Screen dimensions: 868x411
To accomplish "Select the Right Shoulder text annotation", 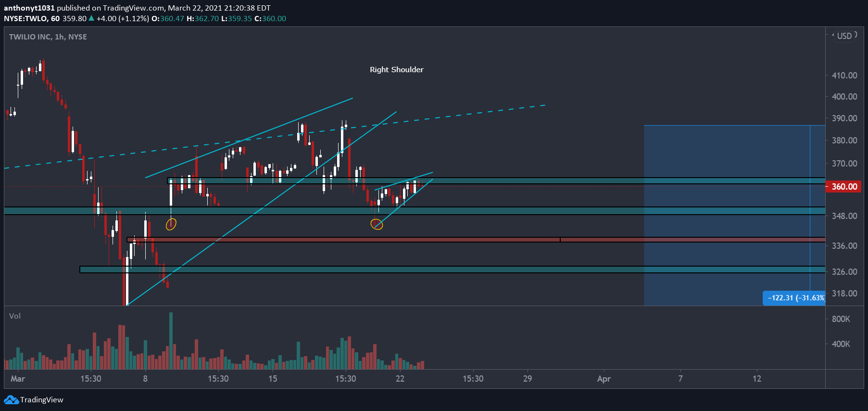I will point(397,70).
